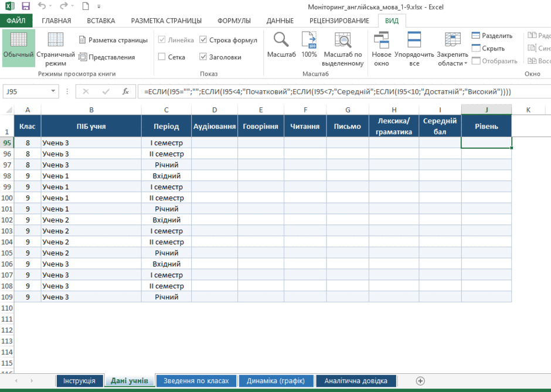Switch to Обычный normal view mode
This screenshot has width=551, height=392.
click(x=18, y=48)
